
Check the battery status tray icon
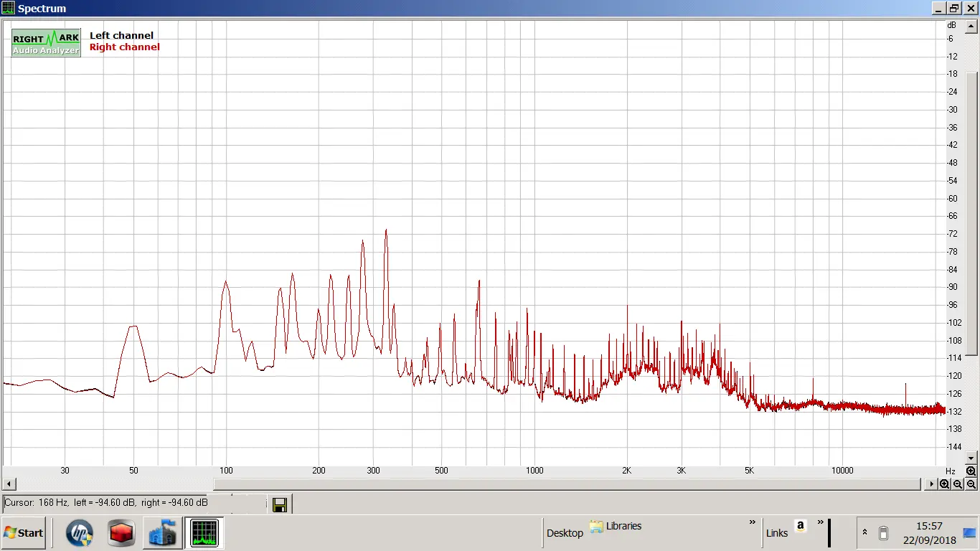[x=883, y=533]
